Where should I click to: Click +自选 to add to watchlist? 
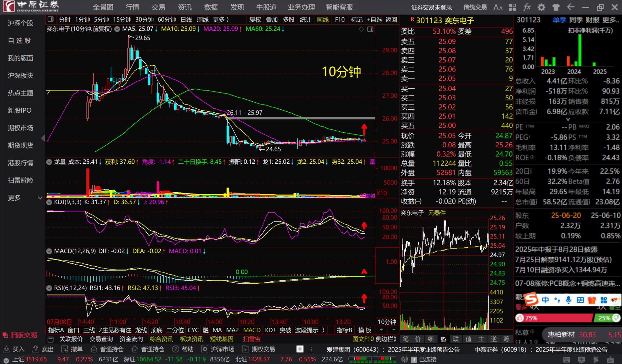click(x=374, y=20)
